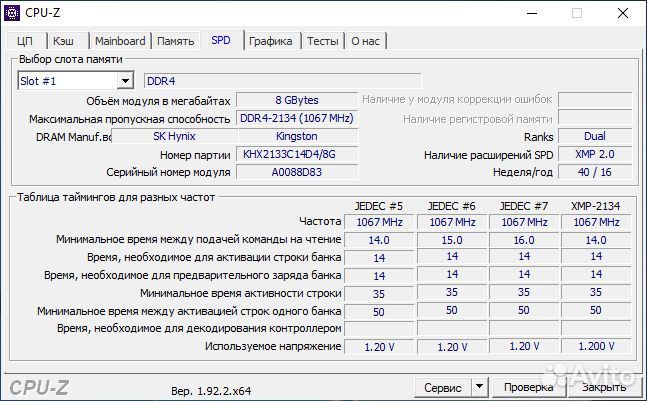
Task: Select the SPD tab
Action: 221,40
